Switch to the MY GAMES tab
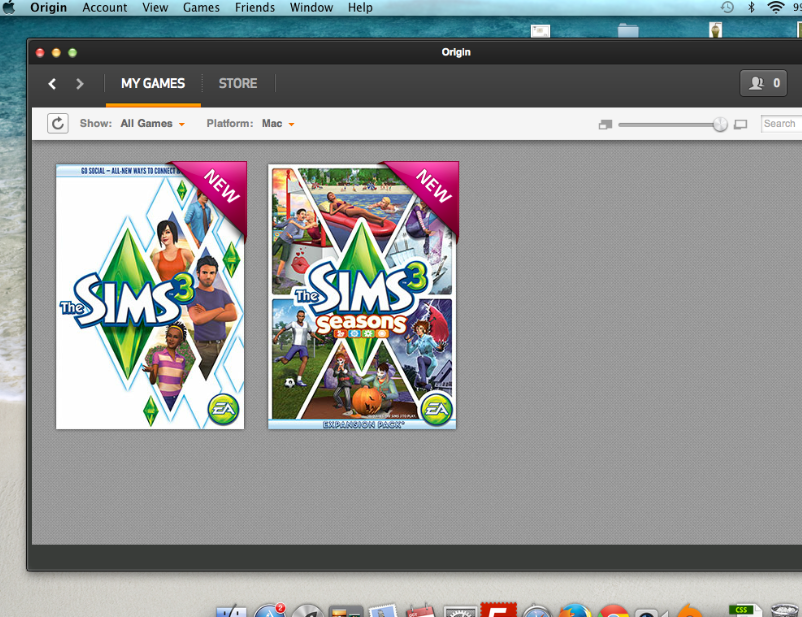 click(x=153, y=83)
